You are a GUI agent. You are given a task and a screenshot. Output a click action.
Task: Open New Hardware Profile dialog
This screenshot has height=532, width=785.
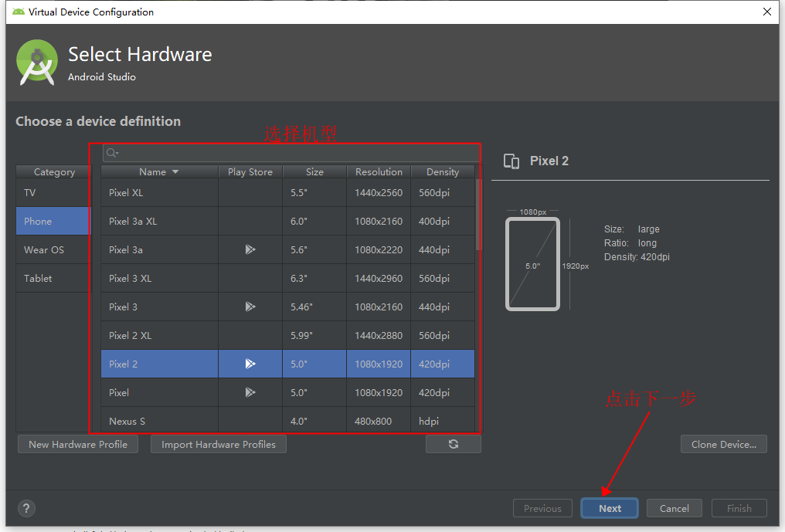click(x=78, y=444)
